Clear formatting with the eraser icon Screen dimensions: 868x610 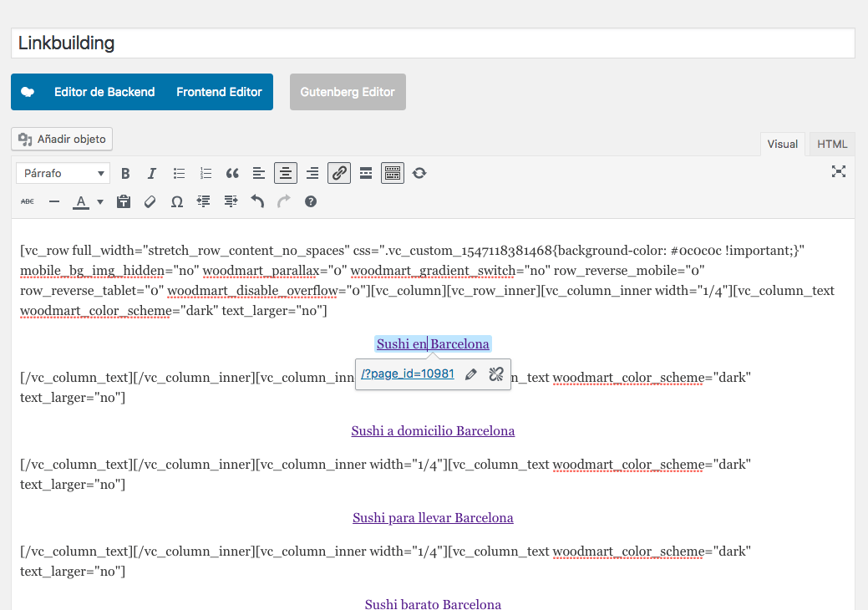(150, 201)
